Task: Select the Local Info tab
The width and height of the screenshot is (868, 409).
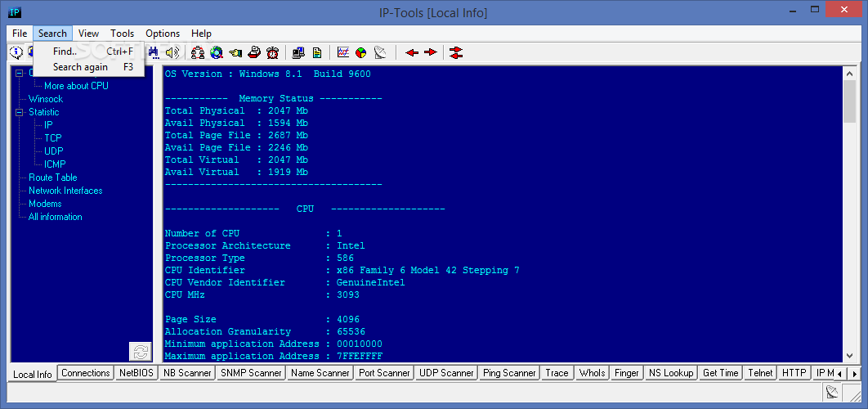Action: [33, 374]
